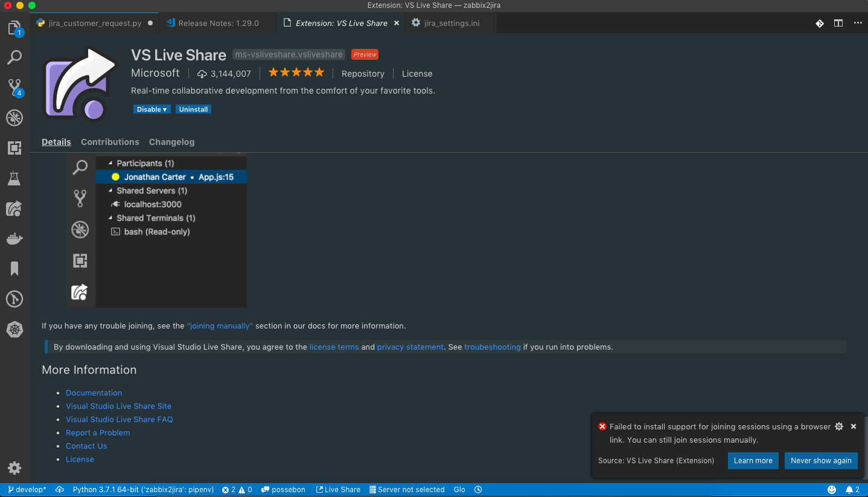This screenshot has height=497, width=868.
Task: Open the Visual Studio Live Share Site link
Action: click(x=118, y=406)
